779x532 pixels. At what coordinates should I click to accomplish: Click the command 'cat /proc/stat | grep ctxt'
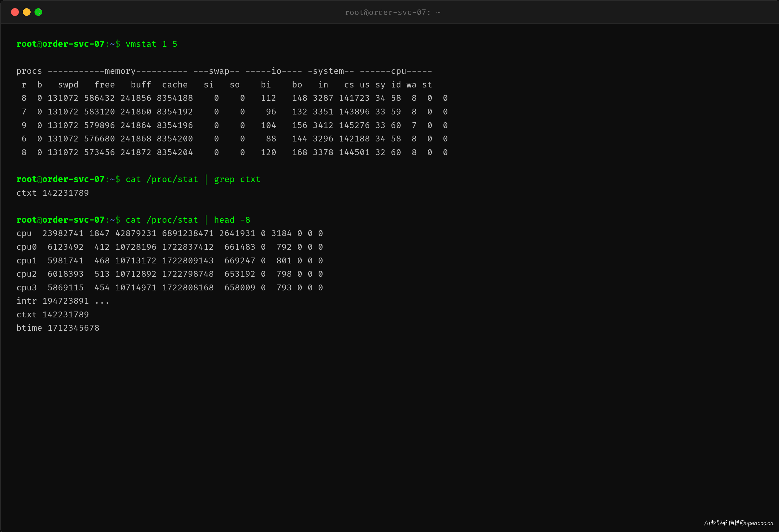(x=193, y=180)
